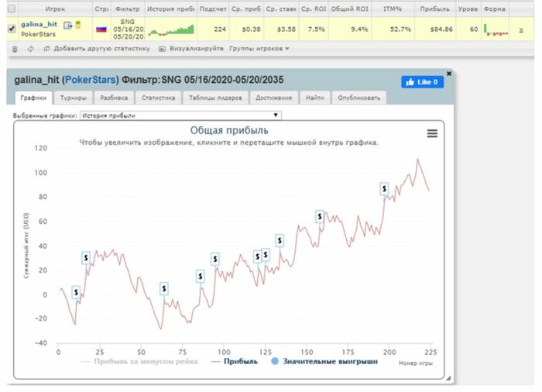Image resolution: width=542 pixels, height=392 pixels.
Task: Open the chart hamburger menu
Action: click(432, 133)
